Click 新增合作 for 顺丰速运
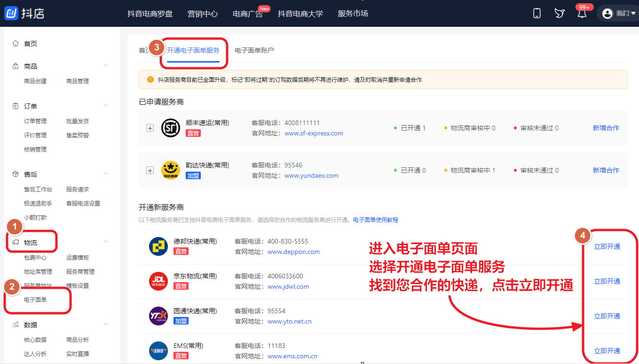This screenshot has width=639, height=364. [x=606, y=128]
